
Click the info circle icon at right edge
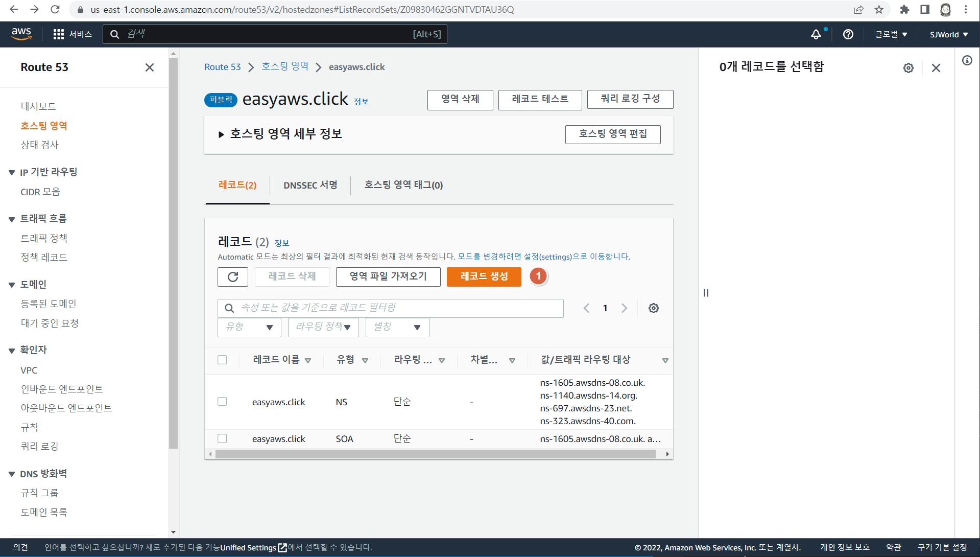point(967,60)
